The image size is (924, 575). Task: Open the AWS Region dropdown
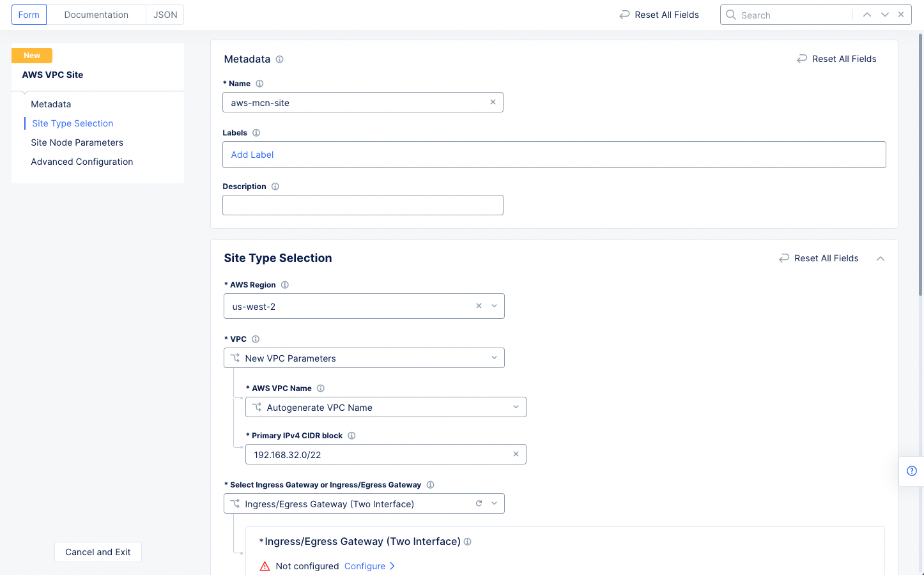494,305
